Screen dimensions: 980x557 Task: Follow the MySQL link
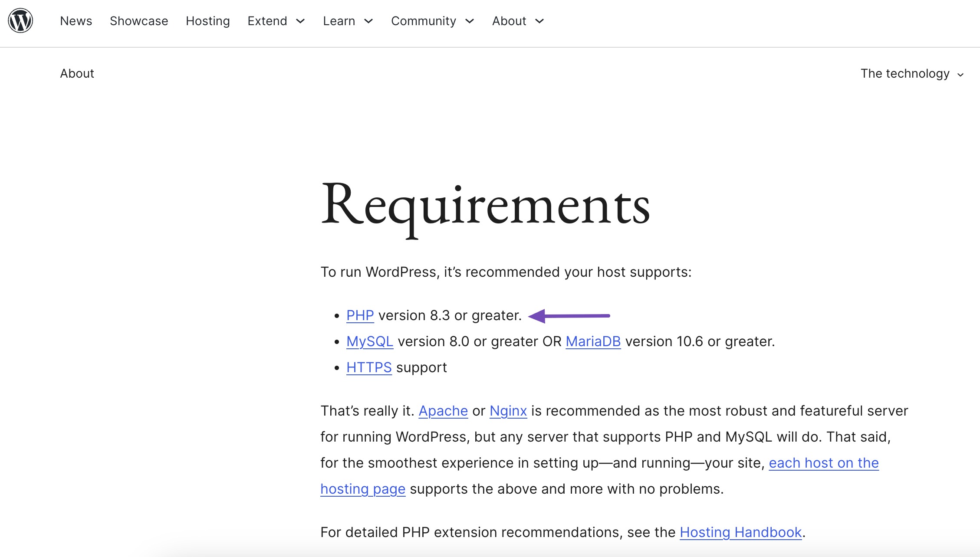click(370, 342)
